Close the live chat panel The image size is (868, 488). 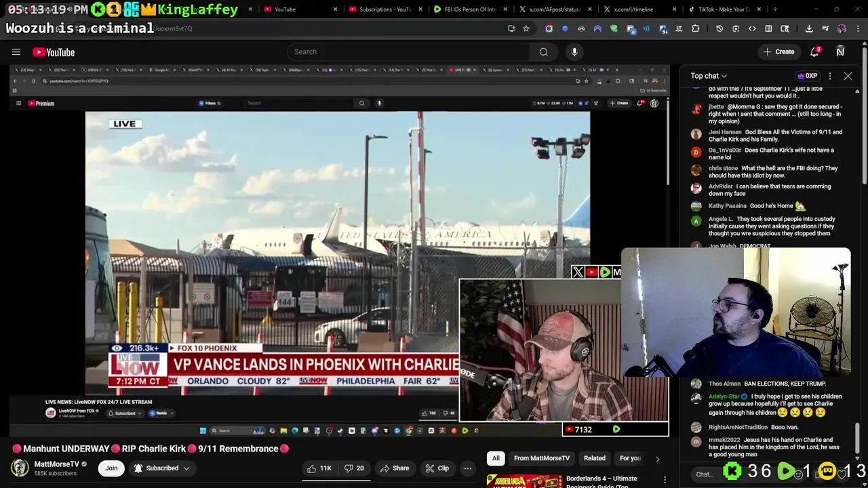pyautogui.click(x=848, y=76)
